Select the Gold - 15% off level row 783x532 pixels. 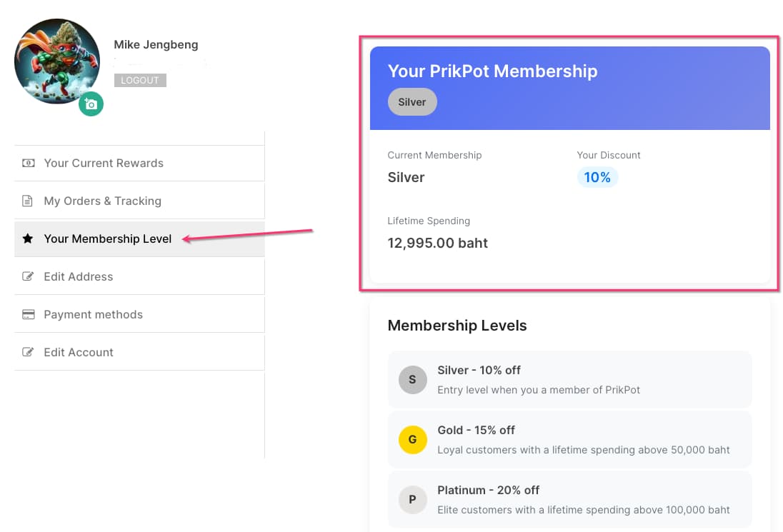click(x=569, y=439)
